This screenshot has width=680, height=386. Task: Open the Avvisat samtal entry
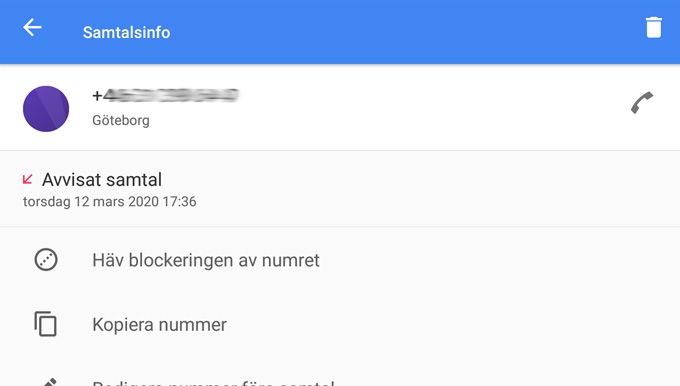coord(102,180)
